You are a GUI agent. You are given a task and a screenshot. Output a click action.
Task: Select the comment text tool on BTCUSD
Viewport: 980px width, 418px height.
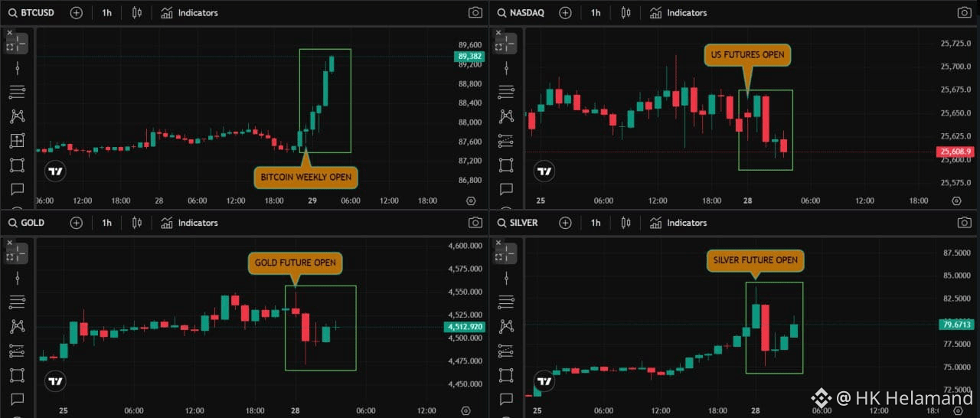17,189
